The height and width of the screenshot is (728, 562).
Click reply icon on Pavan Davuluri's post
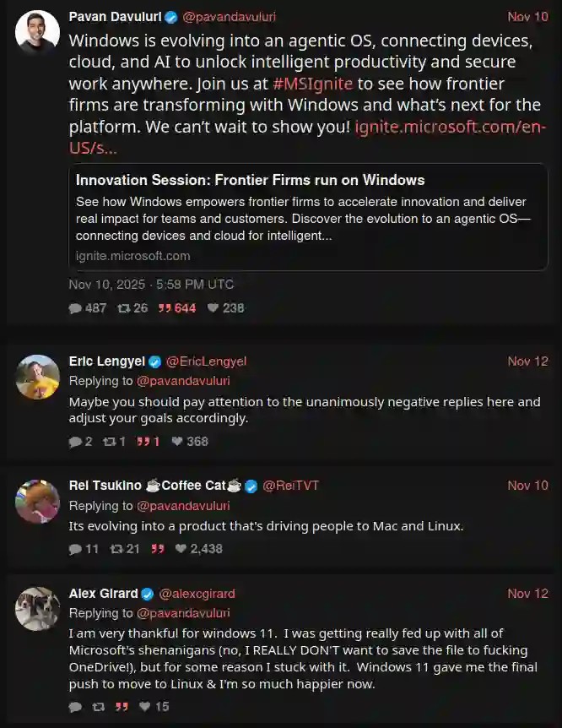pyautogui.click(x=76, y=308)
